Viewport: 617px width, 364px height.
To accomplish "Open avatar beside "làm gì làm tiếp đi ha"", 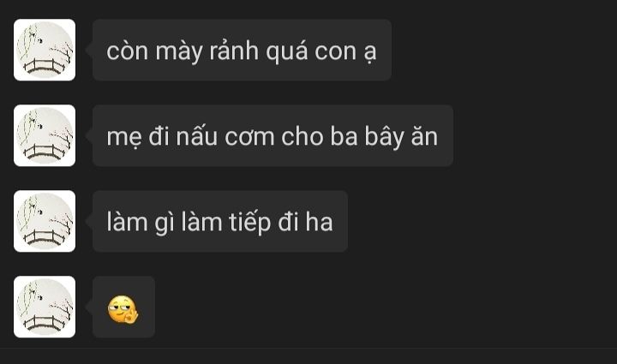I will [45, 221].
